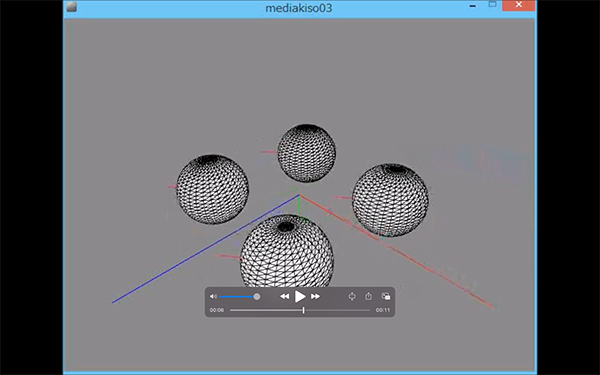Click the mediakiso03 window app icon

pyautogui.click(x=72, y=7)
